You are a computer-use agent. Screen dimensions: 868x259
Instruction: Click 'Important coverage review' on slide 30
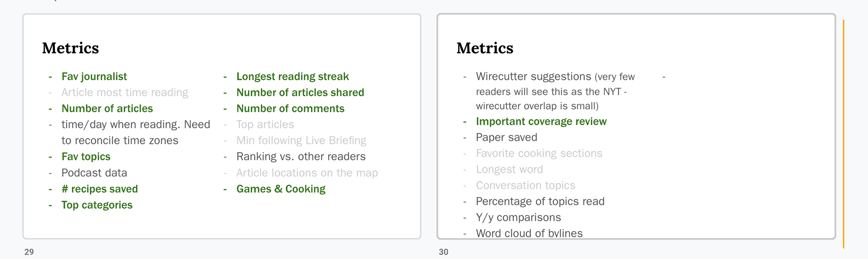point(541,122)
